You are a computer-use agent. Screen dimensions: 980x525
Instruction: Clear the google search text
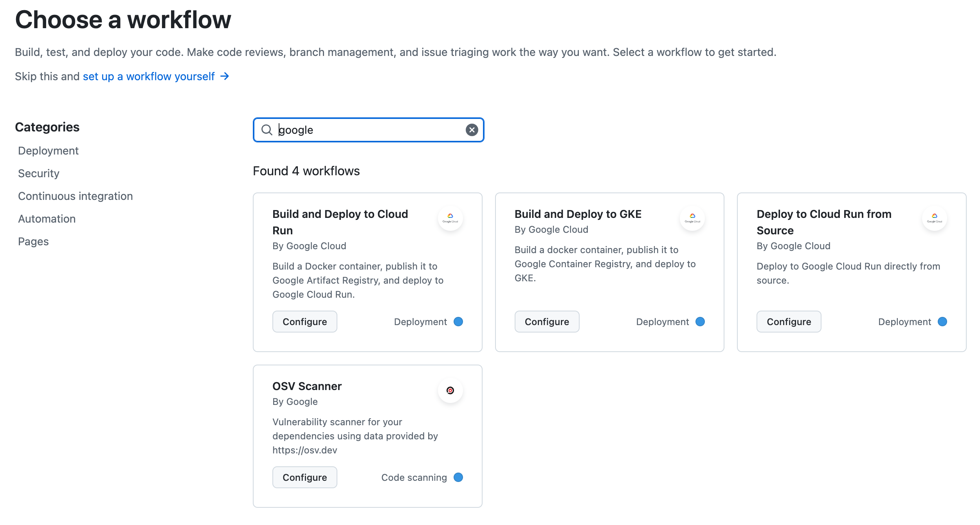(x=472, y=130)
